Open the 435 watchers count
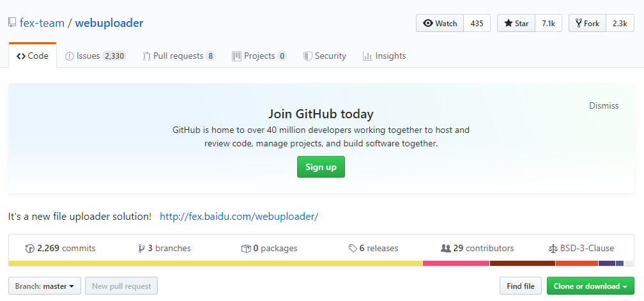The width and height of the screenshot is (644, 301). tap(477, 24)
